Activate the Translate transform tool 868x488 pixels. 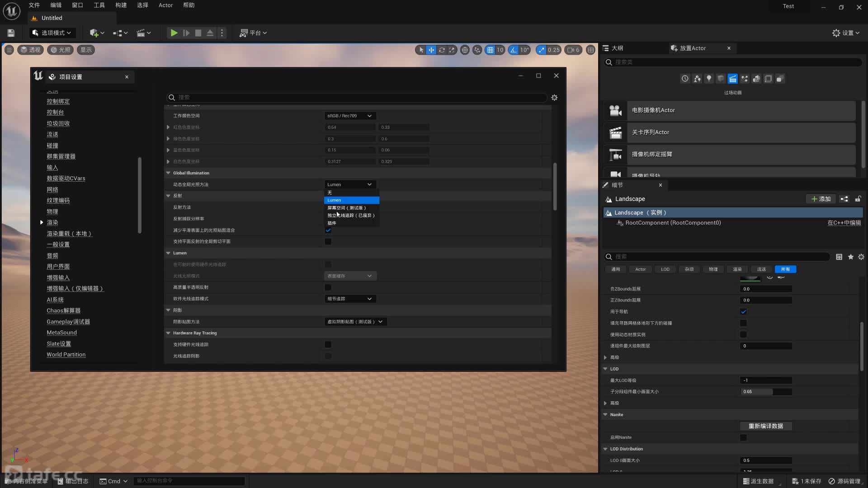click(x=431, y=50)
